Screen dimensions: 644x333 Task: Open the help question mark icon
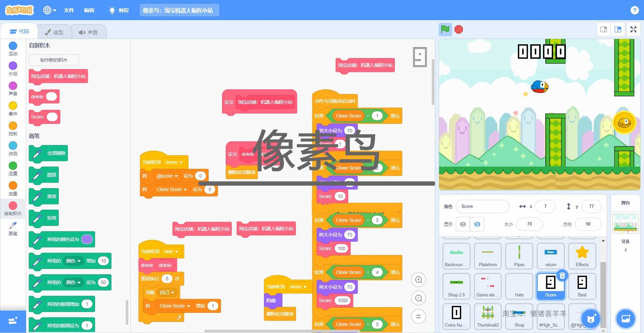[x=634, y=10]
